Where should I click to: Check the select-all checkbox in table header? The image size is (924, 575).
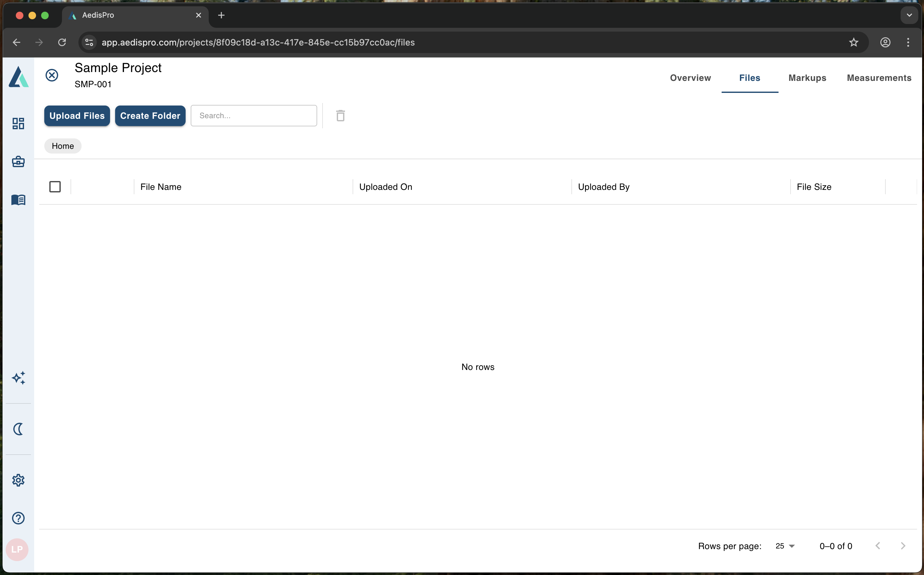pos(55,187)
